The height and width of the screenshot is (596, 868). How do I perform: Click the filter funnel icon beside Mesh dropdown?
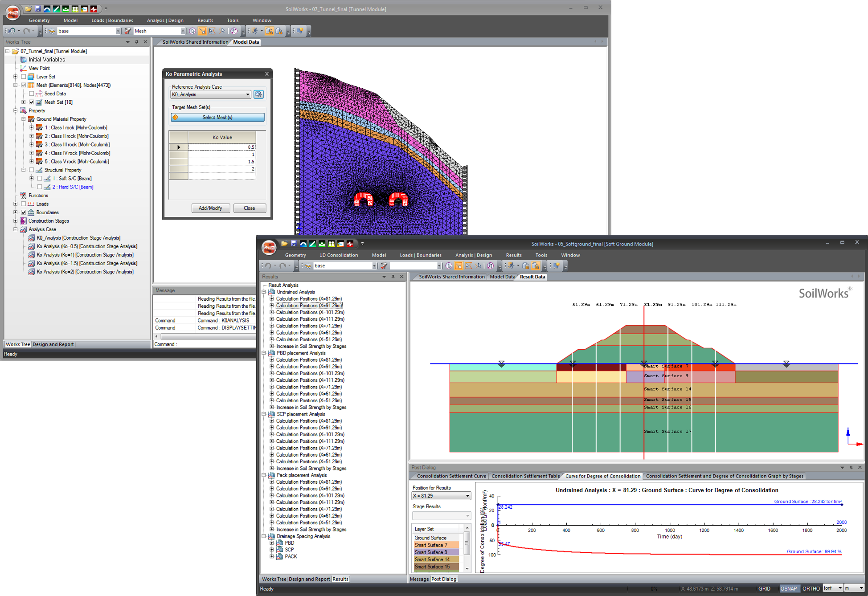click(128, 31)
